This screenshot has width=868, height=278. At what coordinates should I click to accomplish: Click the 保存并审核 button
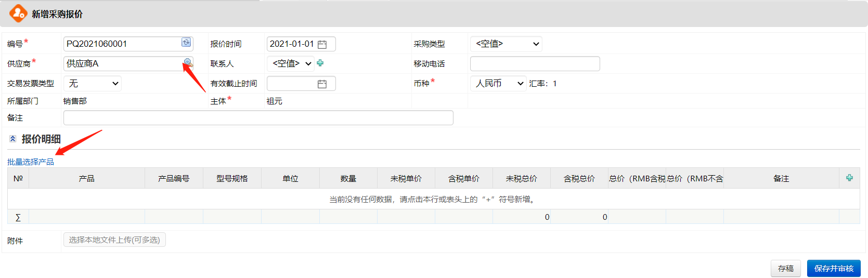[834, 268]
